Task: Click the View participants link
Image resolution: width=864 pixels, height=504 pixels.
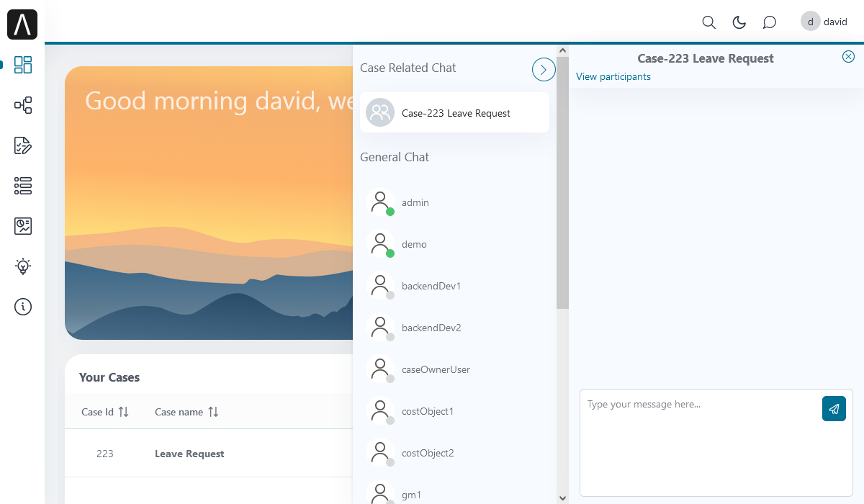Action: pyautogui.click(x=613, y=76)
